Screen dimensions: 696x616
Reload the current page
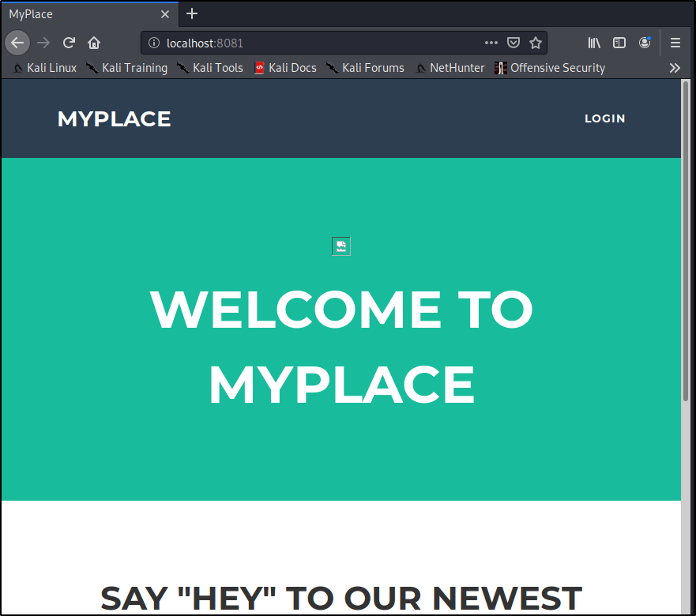69,43
